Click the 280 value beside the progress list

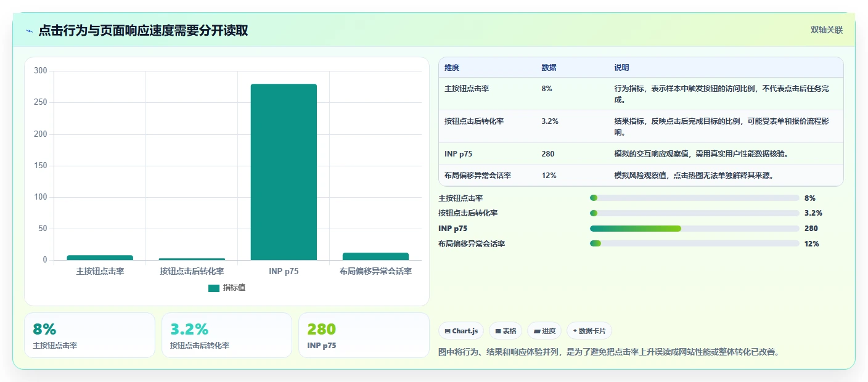(811, 229)
